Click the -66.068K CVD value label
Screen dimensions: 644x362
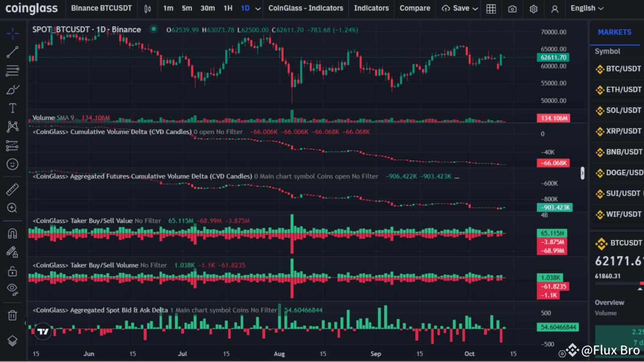coord(553,163)
